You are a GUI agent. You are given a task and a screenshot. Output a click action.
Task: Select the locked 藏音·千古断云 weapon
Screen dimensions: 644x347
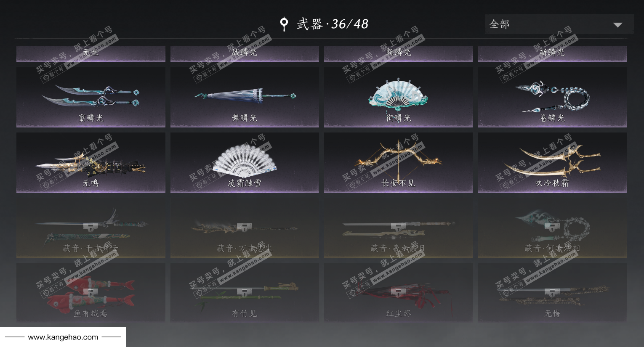tap(90, 228)
